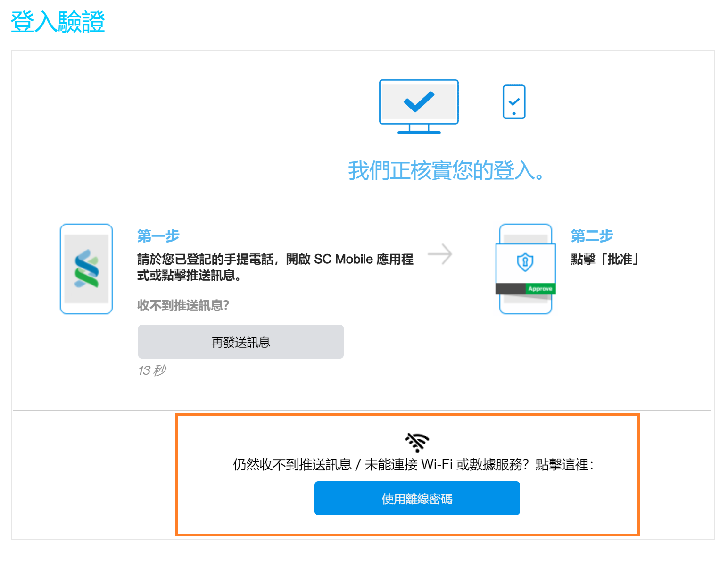The height and width of the screenshot is (570, 728).
Task: Select the 第一步 step label
Action: (x=158, y=235)
